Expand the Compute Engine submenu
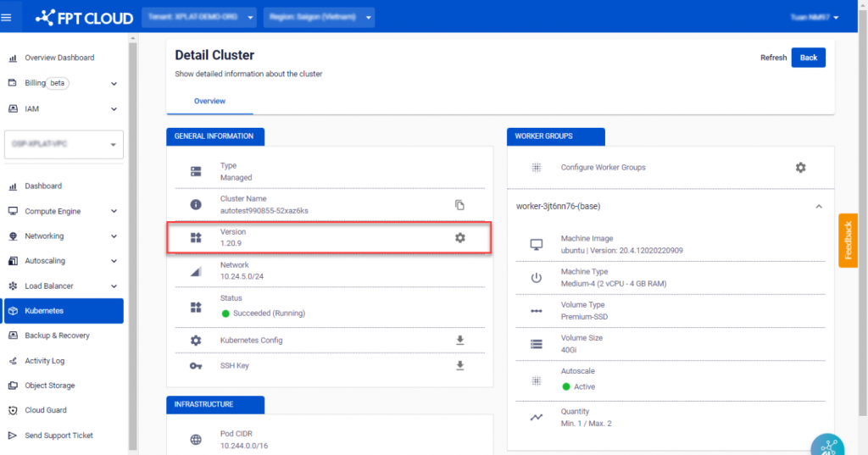The height and width of the screenshot is (455, 868). tap(114, 212)
